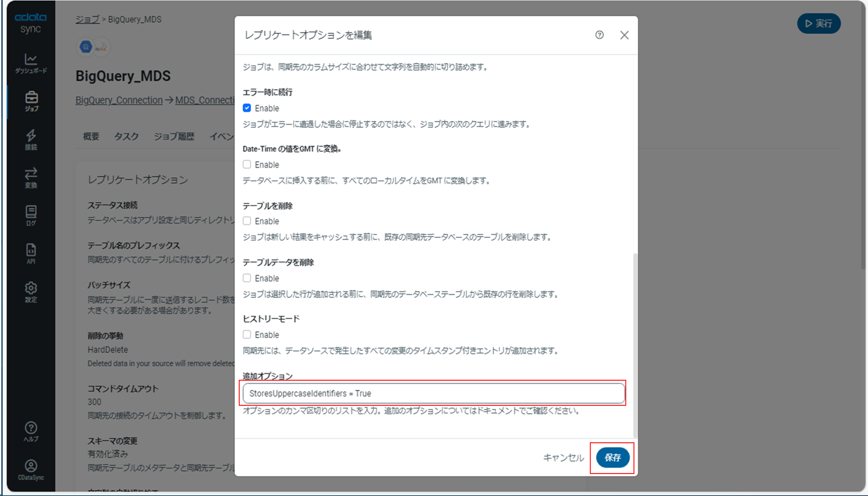Open the ダッシュボード page in the sidebar
Viewport: 868px width, 496px height.
pyautogui.click(x=31, y=63)
